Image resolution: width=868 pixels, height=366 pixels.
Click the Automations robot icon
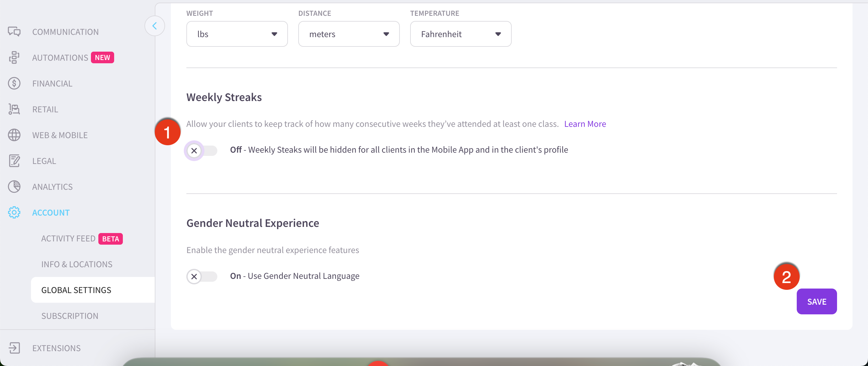[14, 58]
